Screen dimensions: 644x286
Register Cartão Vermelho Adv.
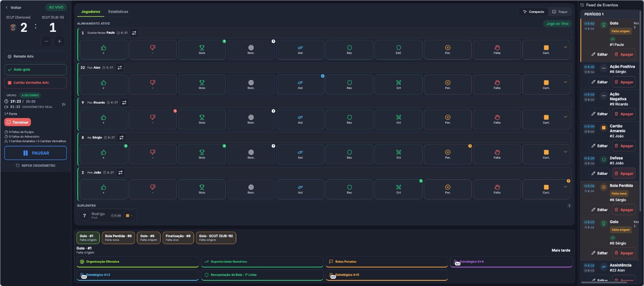tap(35, 83)
